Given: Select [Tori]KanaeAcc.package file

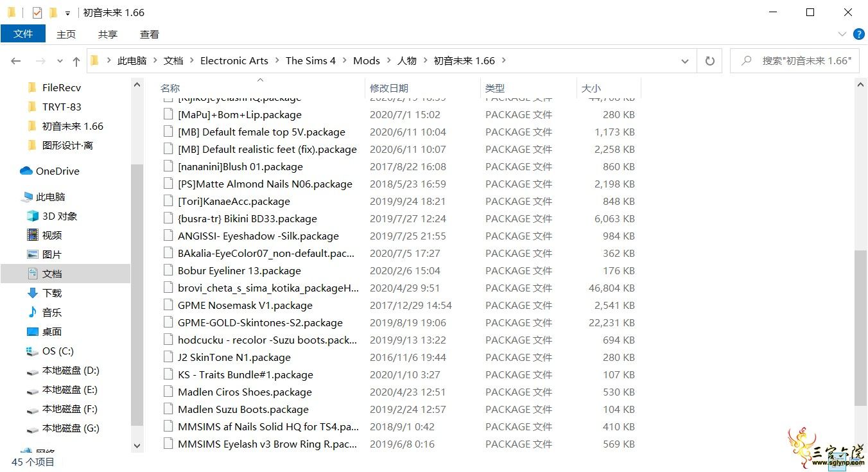Looking at the screenshot, I should coord(234,201).
